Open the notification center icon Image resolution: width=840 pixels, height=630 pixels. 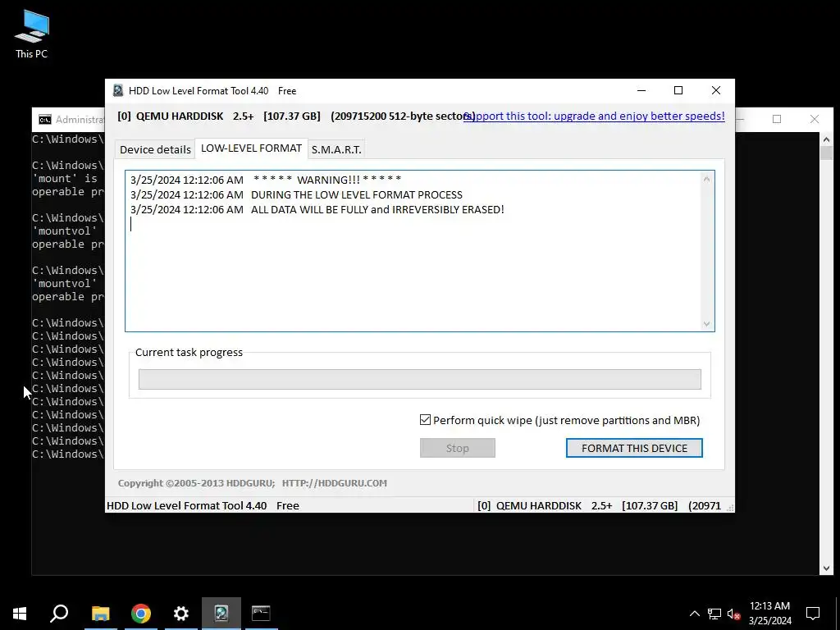[x=813, y=614]
